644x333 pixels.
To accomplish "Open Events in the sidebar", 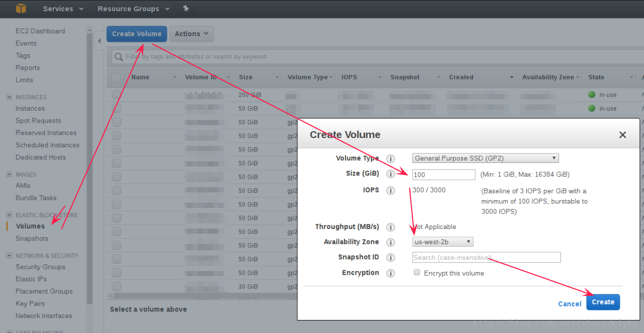I will 26,43.
